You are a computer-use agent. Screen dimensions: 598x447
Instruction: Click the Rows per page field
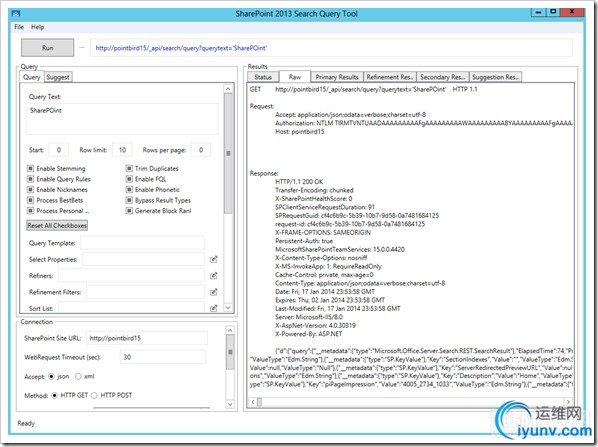point(201,150)
